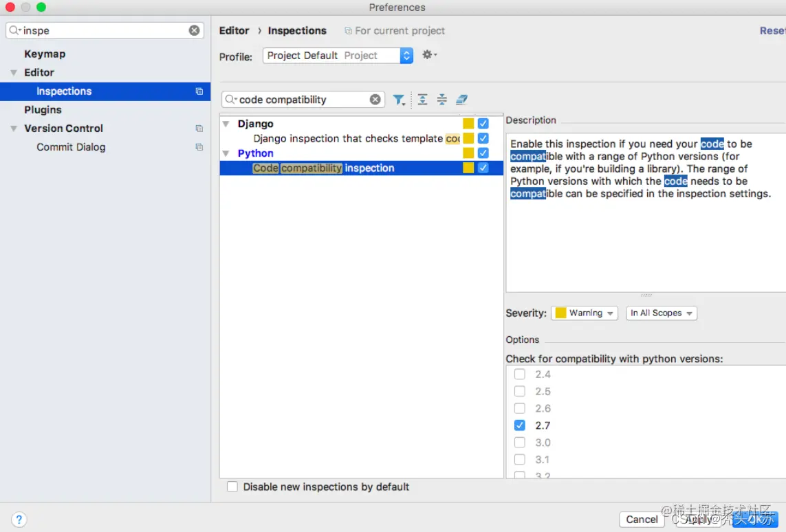Click the Apply button
This screenshot has height=532, width=786.
point(698,520)
